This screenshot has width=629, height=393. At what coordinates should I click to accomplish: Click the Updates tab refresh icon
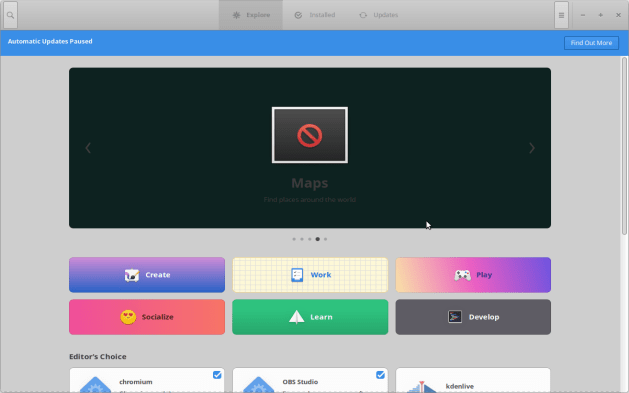tap(363, 15)
